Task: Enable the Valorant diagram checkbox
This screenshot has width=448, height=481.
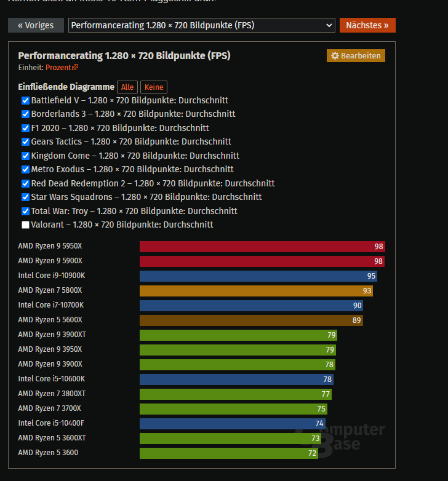Action: (25, 225)
